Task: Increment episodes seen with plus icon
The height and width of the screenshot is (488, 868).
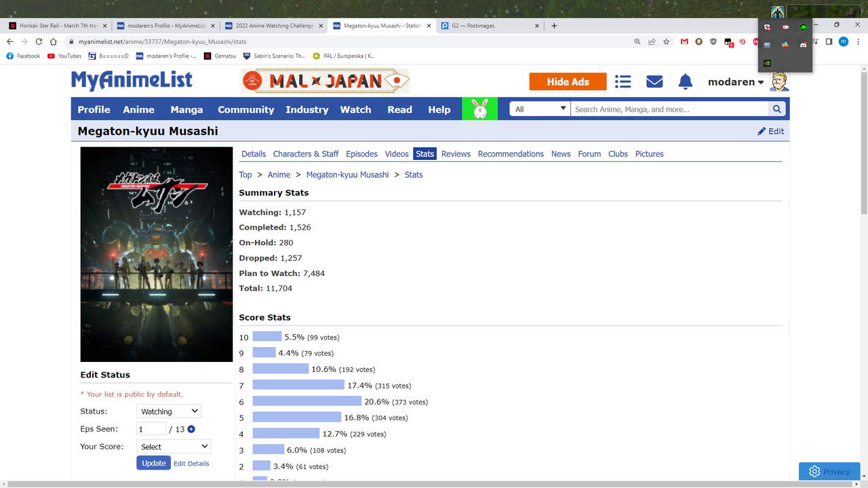Action: (191, 429)
